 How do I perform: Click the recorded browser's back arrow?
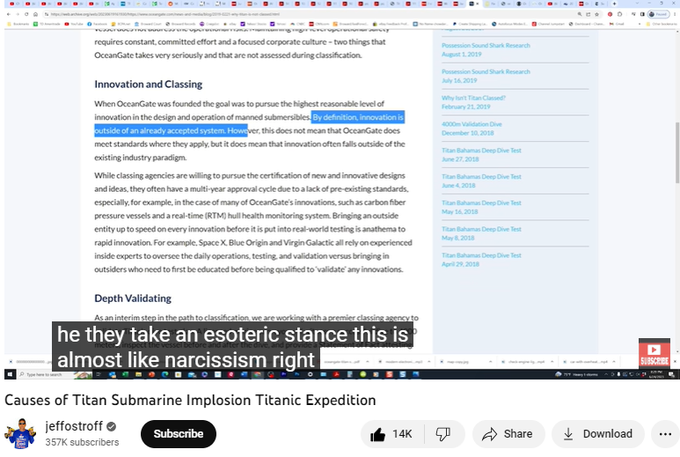[x=9, y=14]
